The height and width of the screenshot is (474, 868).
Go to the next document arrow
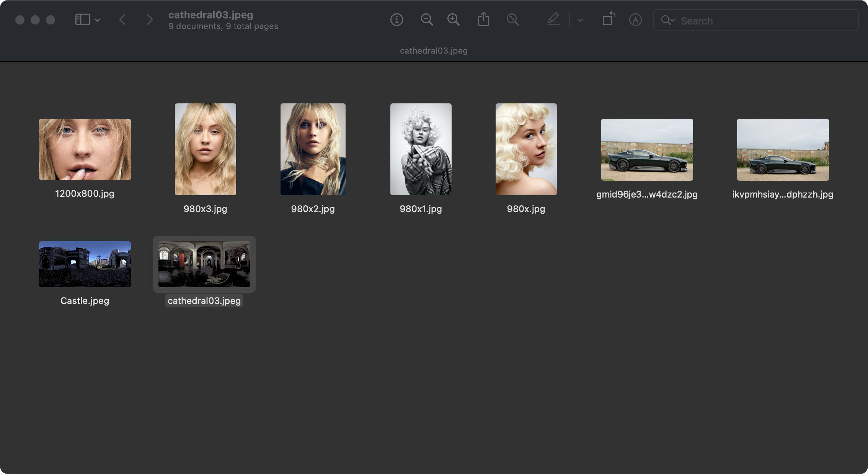click(150, 20)
